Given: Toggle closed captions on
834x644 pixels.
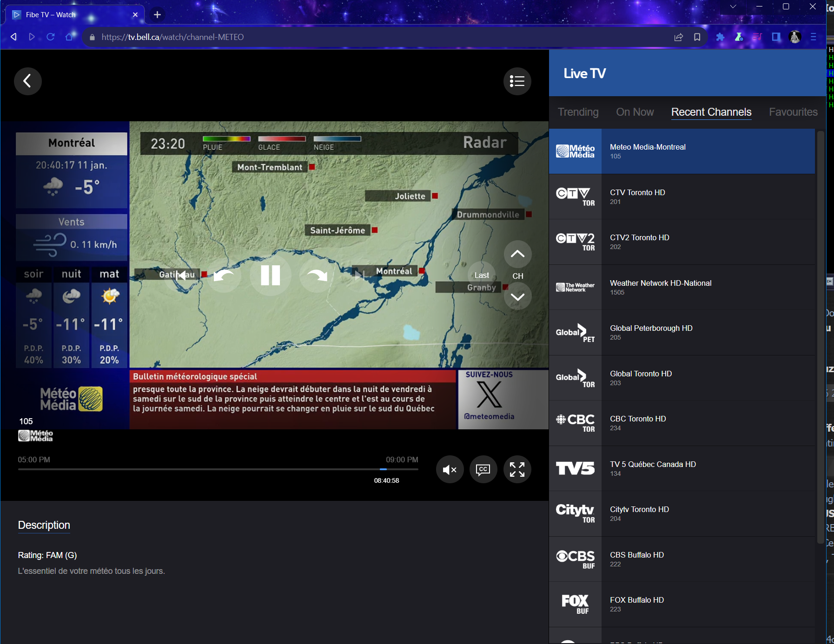Looking at the screenshot, I should pyautogui.click(x=483, y=469).
